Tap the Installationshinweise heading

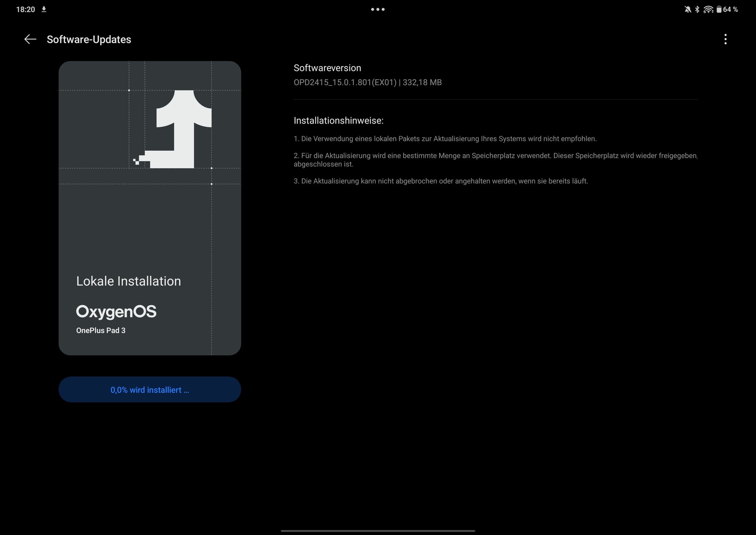coord(338,120)
